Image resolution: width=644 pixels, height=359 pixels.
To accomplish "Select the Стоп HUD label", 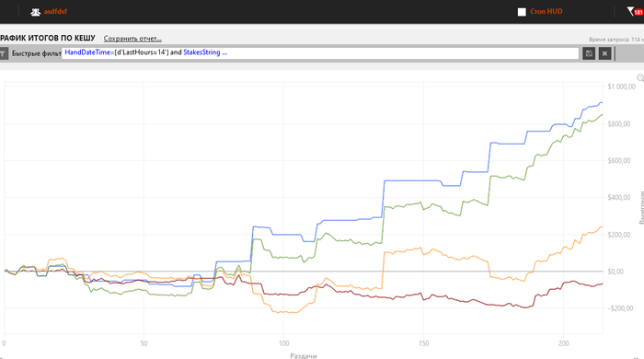I will pyautogui.click(x=546, y=11).
